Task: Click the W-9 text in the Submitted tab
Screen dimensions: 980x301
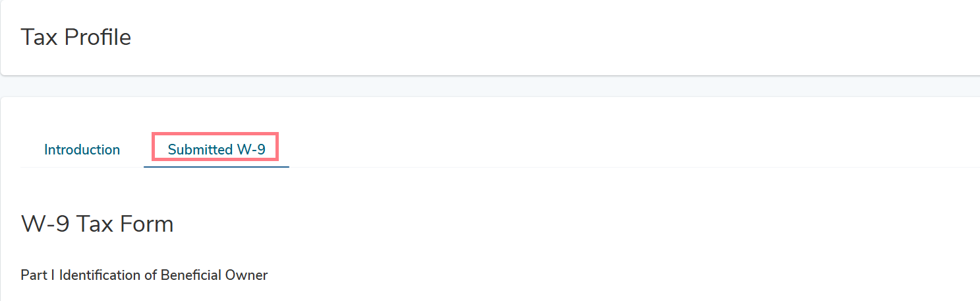Action: (x=251, y=150)
